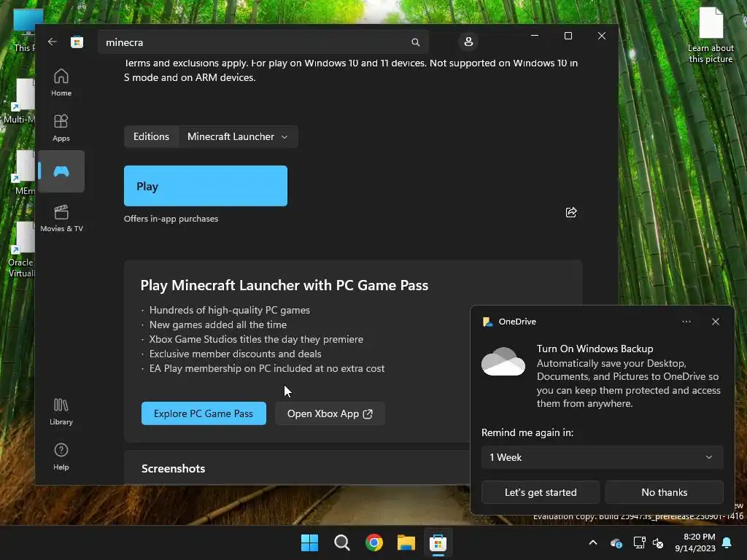Maximize the Microsoft Store window

(x=568, y=36)
